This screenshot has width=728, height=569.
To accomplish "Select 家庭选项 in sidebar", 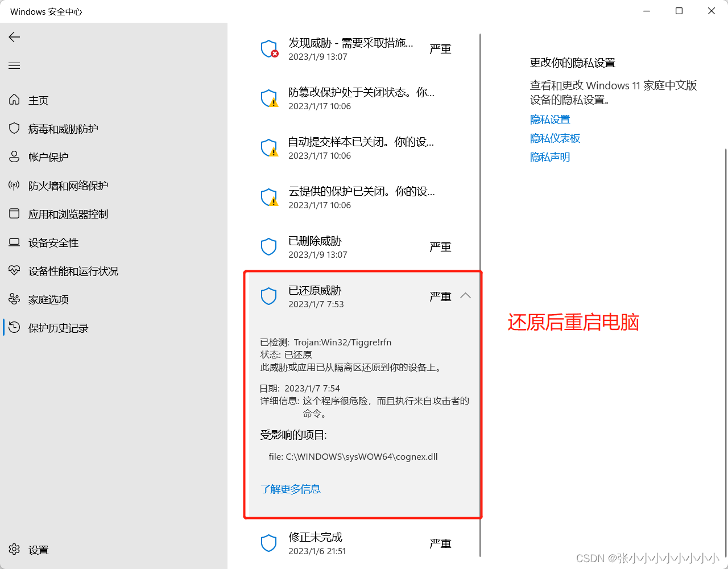I will [48, 299].
